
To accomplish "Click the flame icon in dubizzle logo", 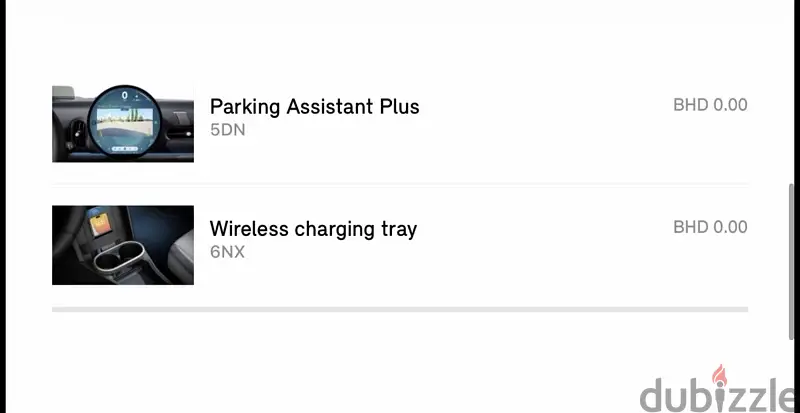I will (x=719, y=375).
